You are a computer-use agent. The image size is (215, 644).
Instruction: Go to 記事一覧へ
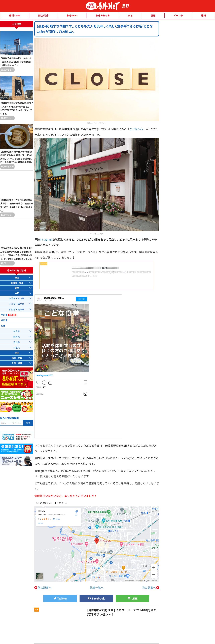click(97, 588)
